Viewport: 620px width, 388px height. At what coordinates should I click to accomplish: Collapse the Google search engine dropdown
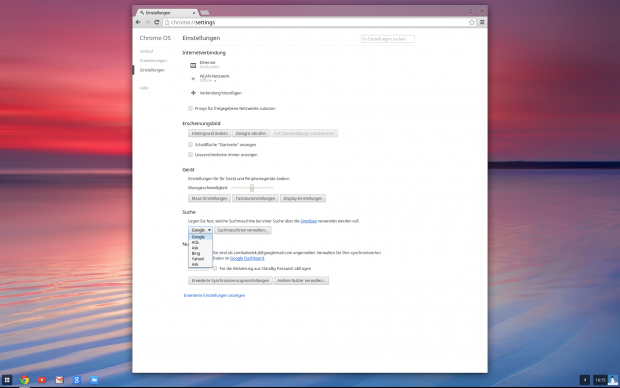pos(200,230)
